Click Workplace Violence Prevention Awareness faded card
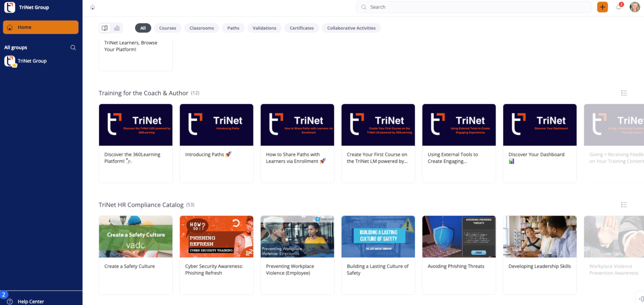The width and height of the screenshot is (644, 305). [614, 255]
